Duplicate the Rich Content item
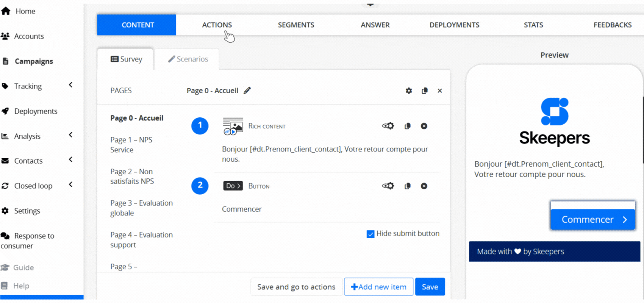 pos(408,126)
